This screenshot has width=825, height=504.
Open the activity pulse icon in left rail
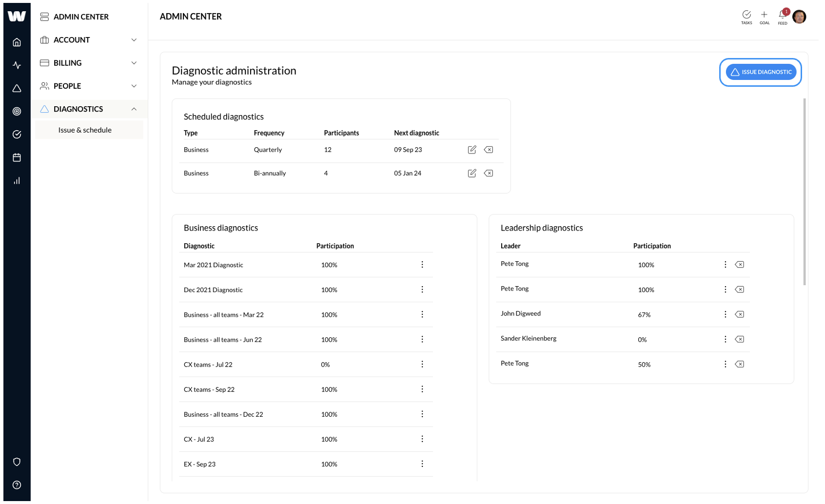click(17, 65)
